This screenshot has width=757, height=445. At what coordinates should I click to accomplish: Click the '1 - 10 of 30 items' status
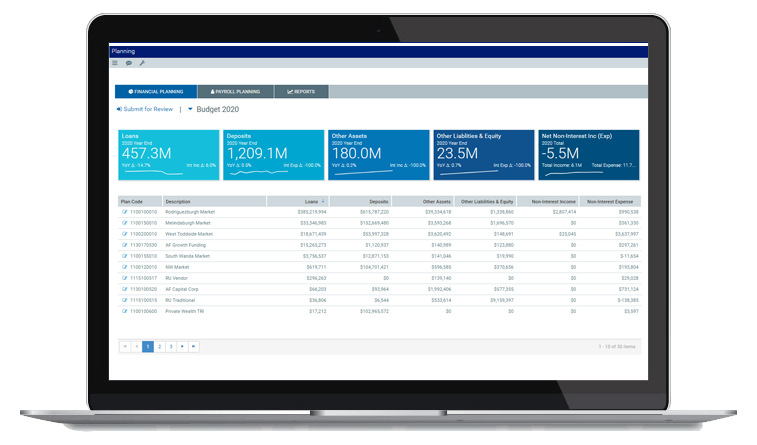617,347
